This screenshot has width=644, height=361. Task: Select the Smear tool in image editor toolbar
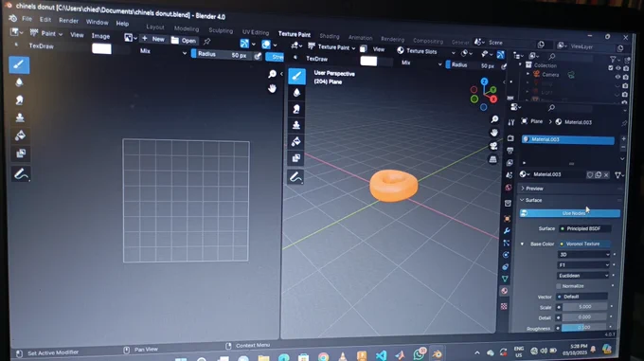[19, 100]
